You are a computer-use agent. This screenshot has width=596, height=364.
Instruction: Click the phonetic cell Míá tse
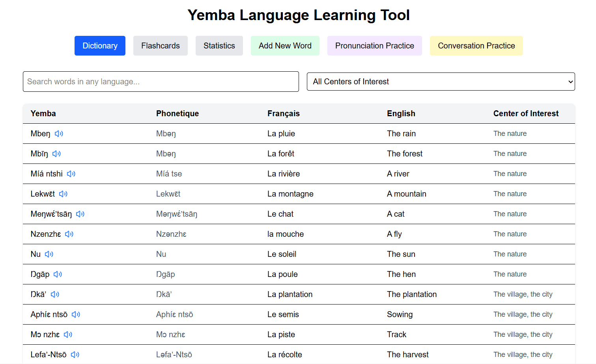click(169, 174)
